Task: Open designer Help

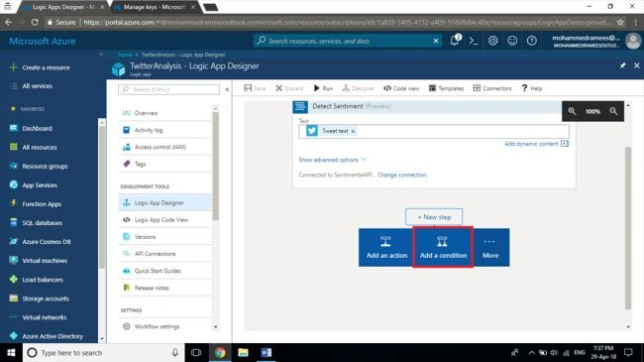Action: (x=532, y=88)
